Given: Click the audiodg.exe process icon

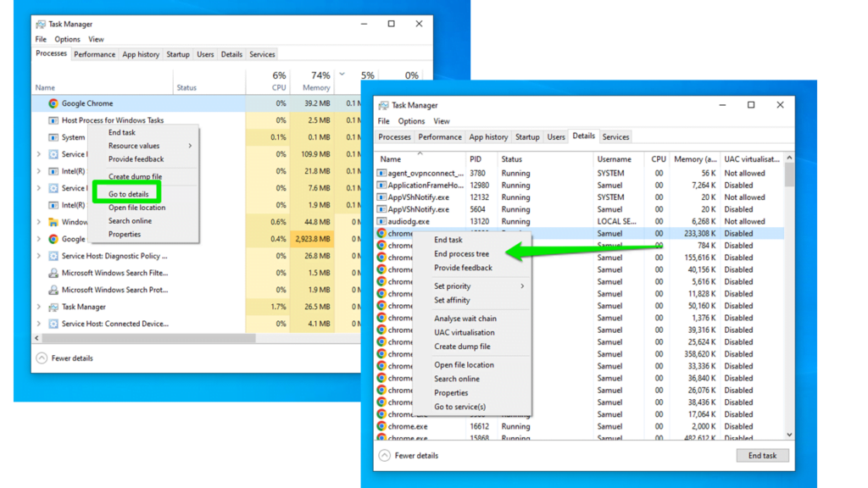Looking at the screenshot, I should [x=382, y=220].
